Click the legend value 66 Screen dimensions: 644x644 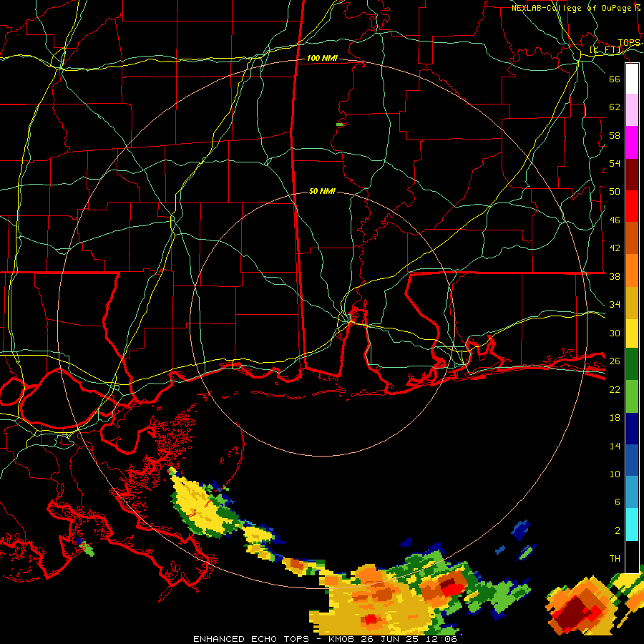coord(615,79)
